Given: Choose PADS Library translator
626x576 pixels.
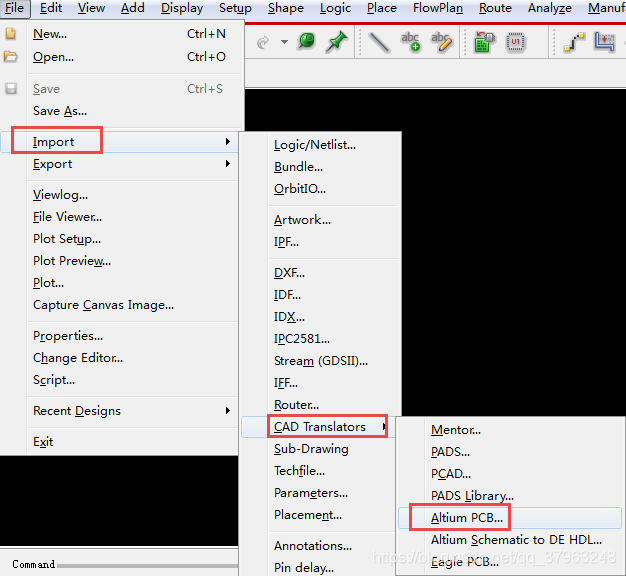Looking at the screenshot, I should coord(472,496).
